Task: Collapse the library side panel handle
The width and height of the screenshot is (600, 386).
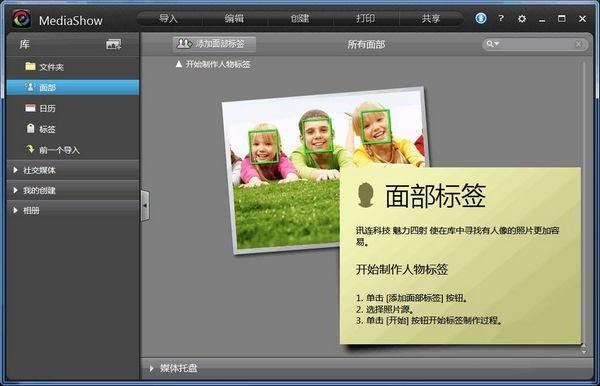Action: coord(145,205)
